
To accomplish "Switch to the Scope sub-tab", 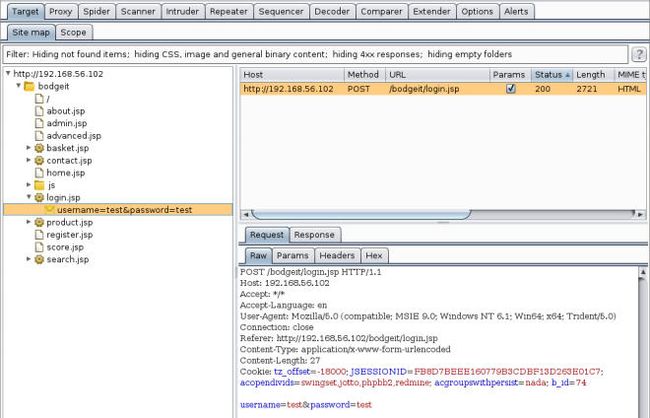I will click(x=73, y=32).
